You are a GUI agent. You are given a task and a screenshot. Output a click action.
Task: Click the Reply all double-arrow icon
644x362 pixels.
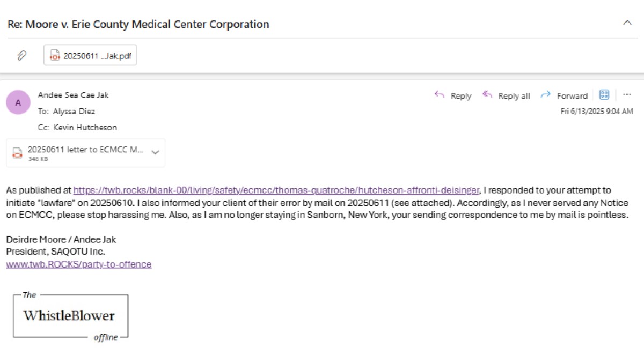[x=487, y=95]
